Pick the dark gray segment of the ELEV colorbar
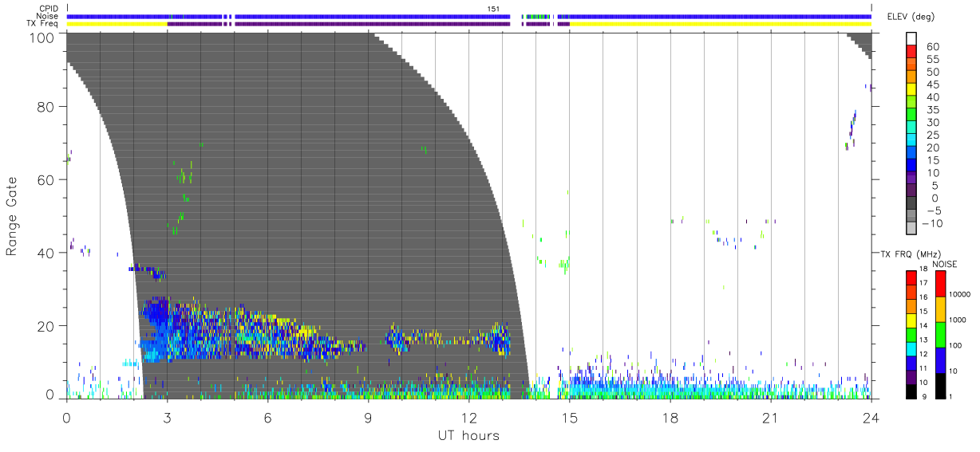The width and height of the screenshot is (980, 452). coord(911,204)
